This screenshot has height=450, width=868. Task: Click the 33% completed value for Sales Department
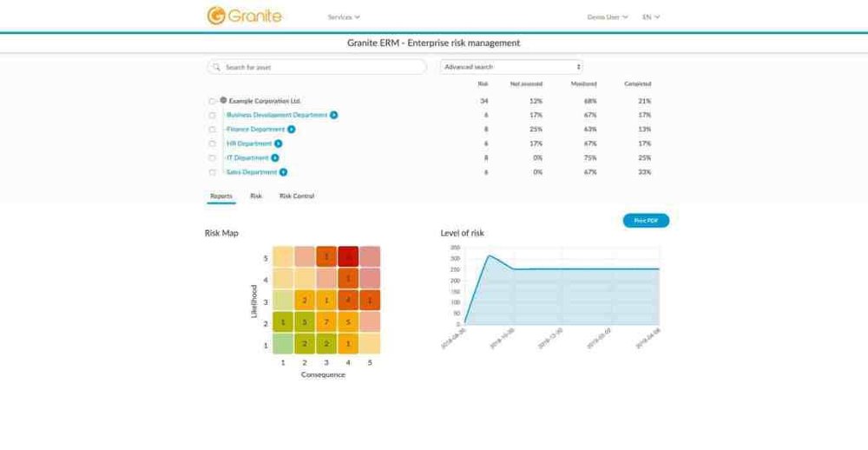pos(644,172)
